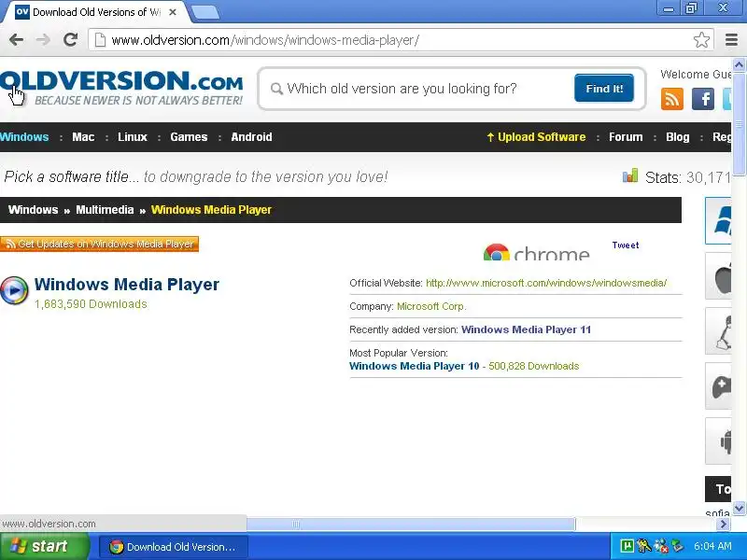747x560 pixels.
Task: Click the first green system tray icon
Action: 627,546
